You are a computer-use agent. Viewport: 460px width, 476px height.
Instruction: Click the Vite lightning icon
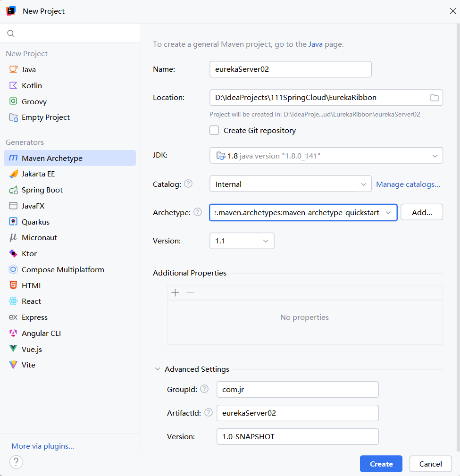coord(13,365)
